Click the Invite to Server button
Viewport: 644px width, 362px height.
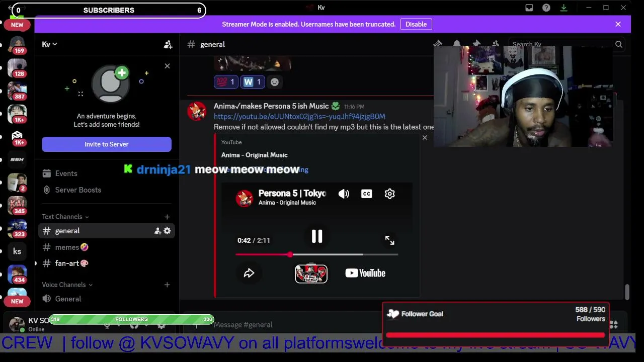(107, 144)
